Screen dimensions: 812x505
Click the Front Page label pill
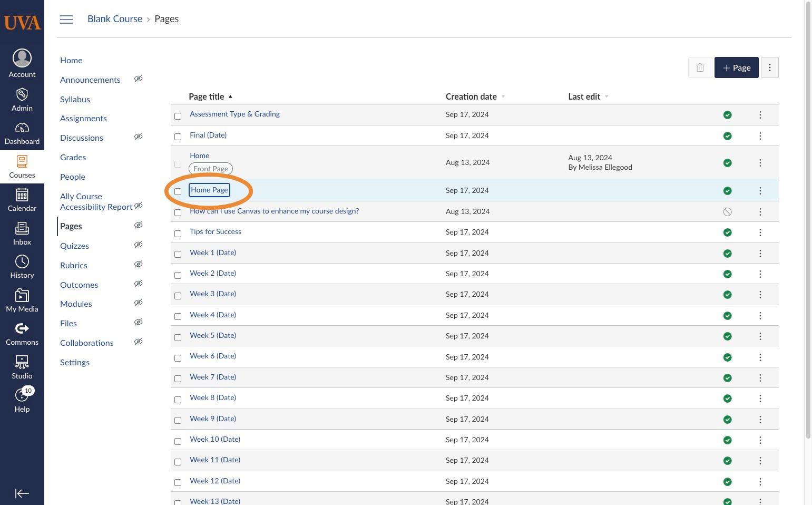pyautogui.click(x=211, y=169)
